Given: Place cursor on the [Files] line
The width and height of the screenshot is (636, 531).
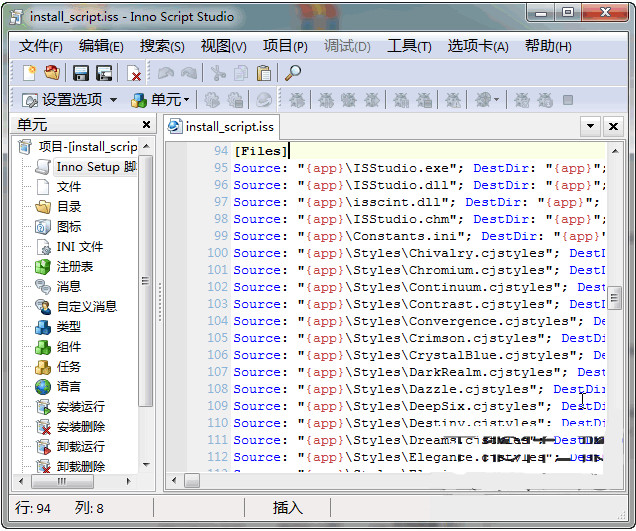Looking at the screenshot, I should point(262,151).
